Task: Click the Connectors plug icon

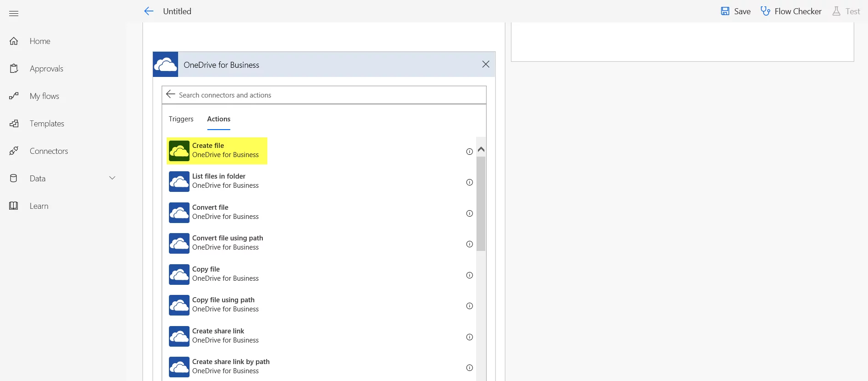Action: [x=14, y=151]
